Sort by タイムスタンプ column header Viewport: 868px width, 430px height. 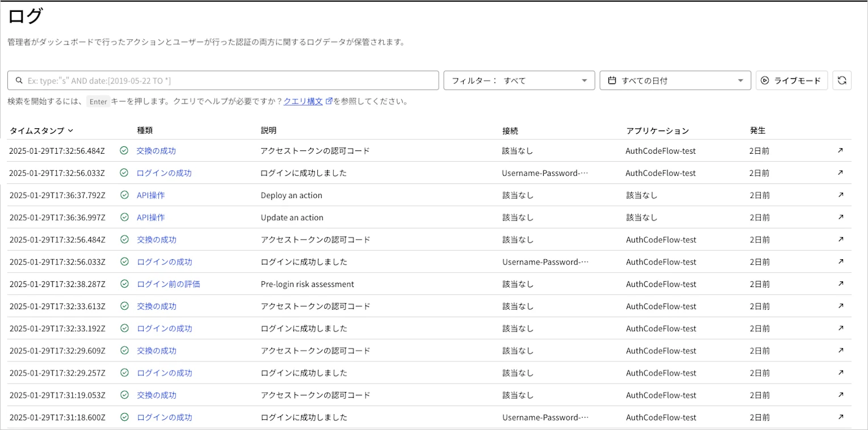(41, 130)
